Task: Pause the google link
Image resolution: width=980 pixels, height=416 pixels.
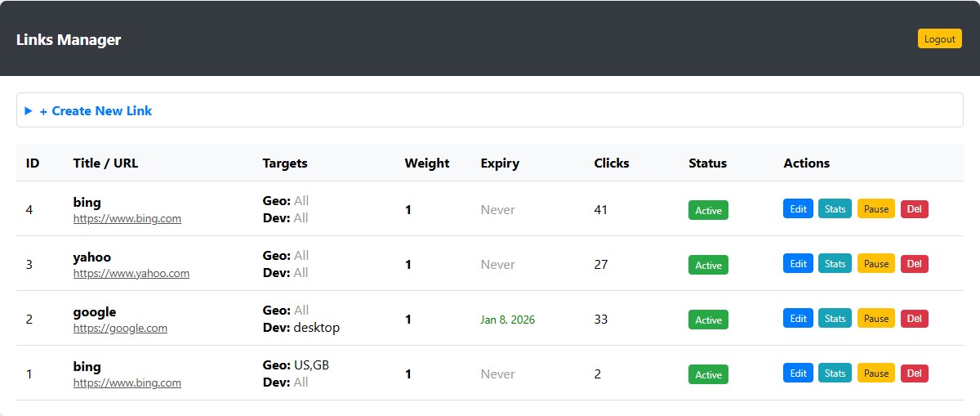Action: 876,318
